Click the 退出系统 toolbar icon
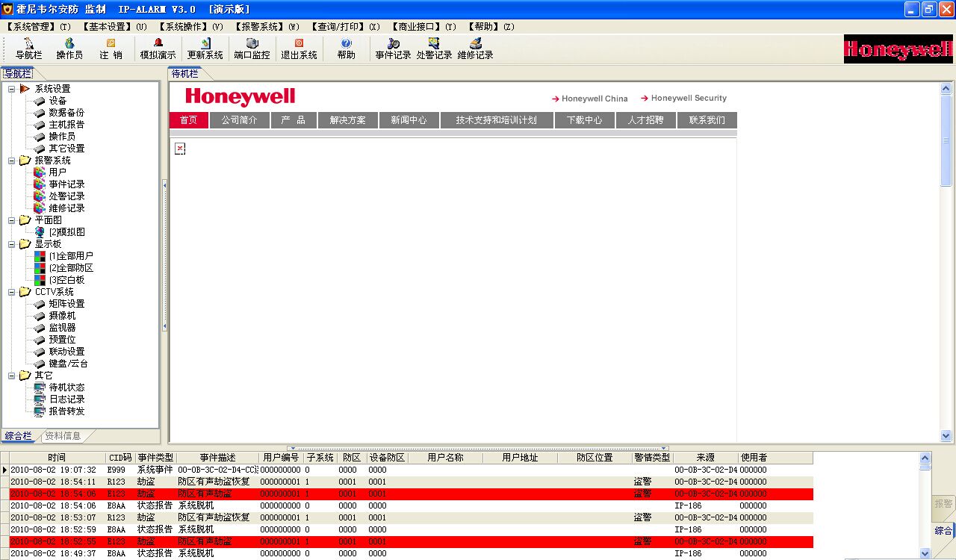This screenshot has width=956, height=560. (299, 49)
